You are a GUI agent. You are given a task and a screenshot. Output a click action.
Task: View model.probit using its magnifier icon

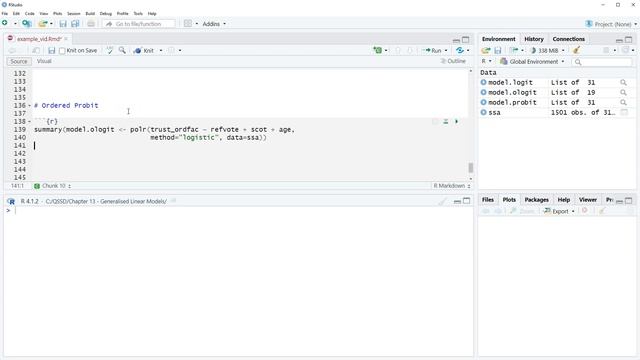[623, 102]
